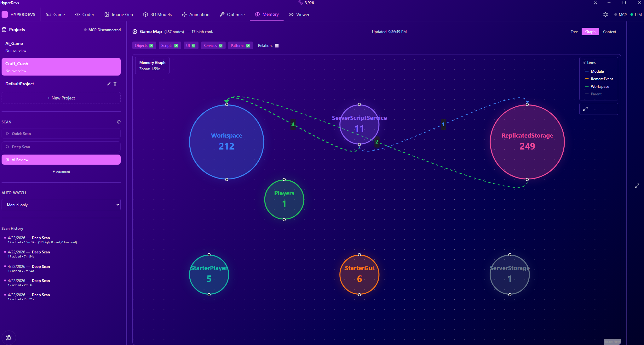Toggle Workspace lines in legend

pyautogui.click(x=597, y=87)
